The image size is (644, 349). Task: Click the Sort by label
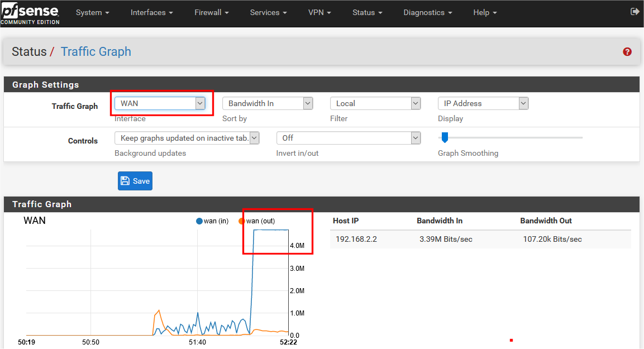pos(235,118)
